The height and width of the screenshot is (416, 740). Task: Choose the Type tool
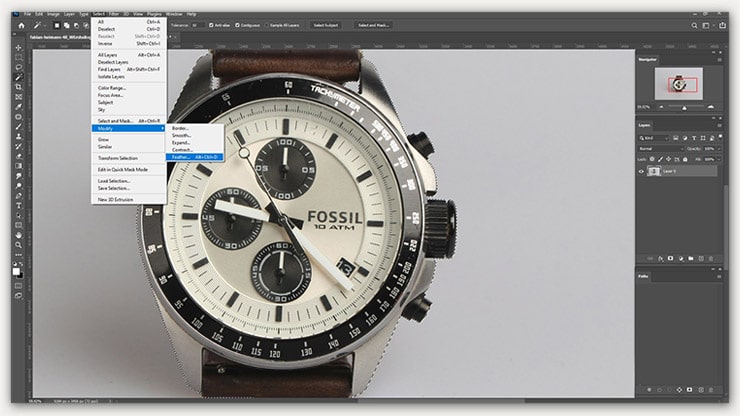click(18, 205)
